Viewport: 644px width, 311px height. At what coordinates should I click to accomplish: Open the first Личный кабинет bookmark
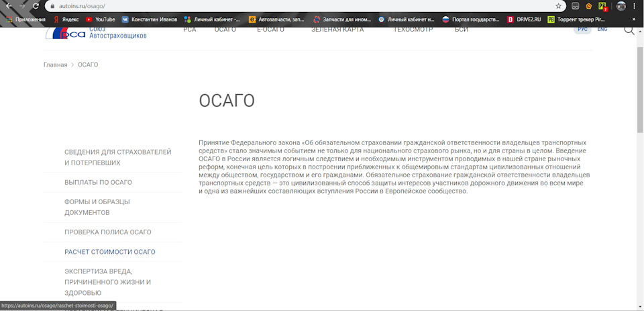tap(213, 19)
